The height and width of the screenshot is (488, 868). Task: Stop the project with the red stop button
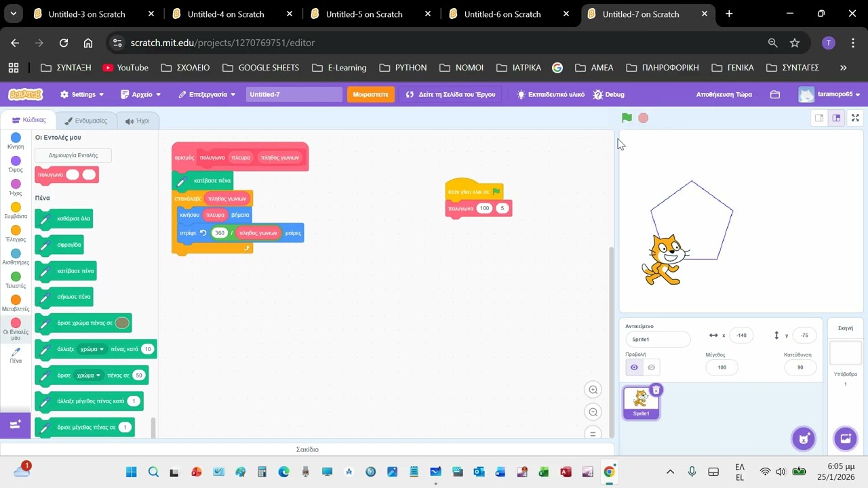(644, 118)
